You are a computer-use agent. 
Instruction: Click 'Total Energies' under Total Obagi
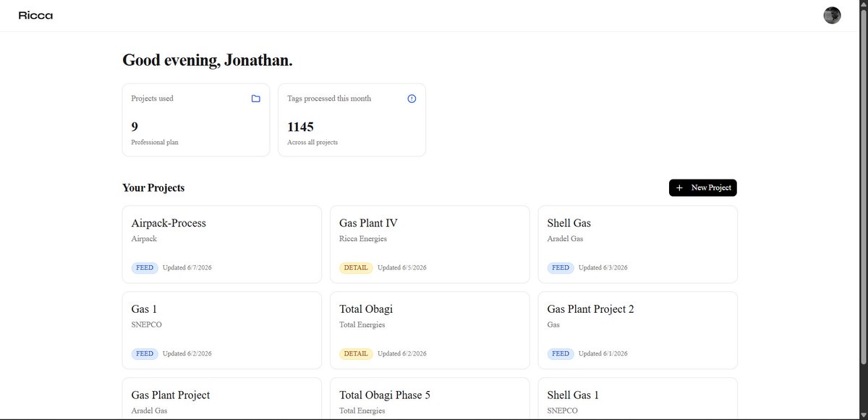[362, 325]
